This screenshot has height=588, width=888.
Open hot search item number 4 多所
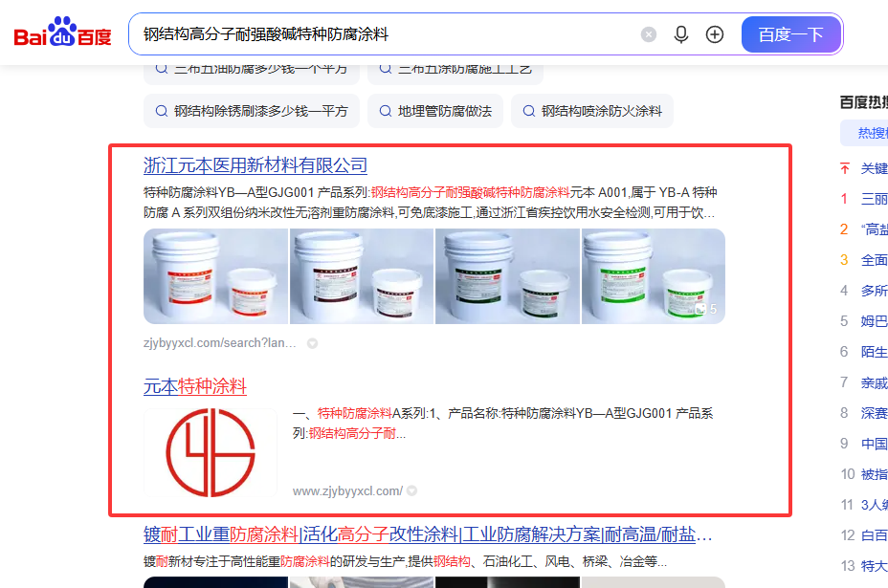874,291
